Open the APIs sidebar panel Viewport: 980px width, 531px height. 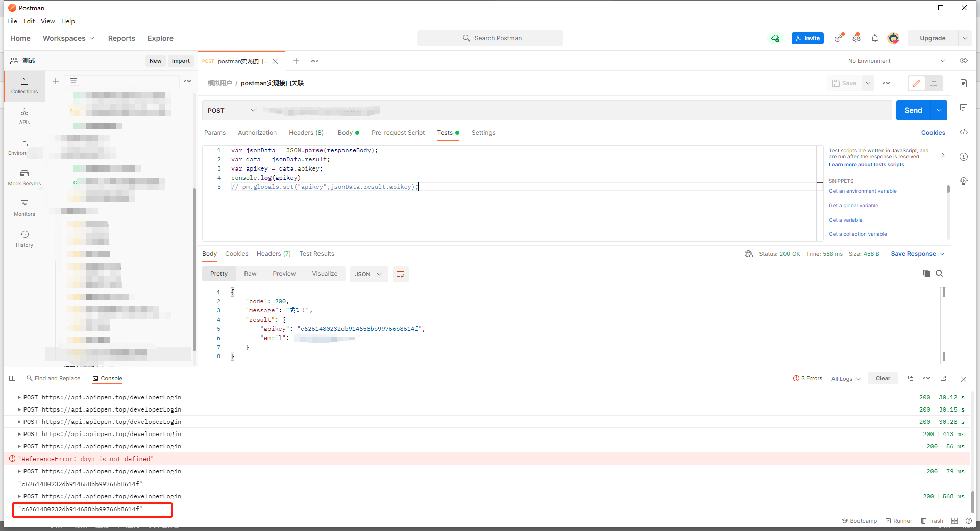coord(24,116)
